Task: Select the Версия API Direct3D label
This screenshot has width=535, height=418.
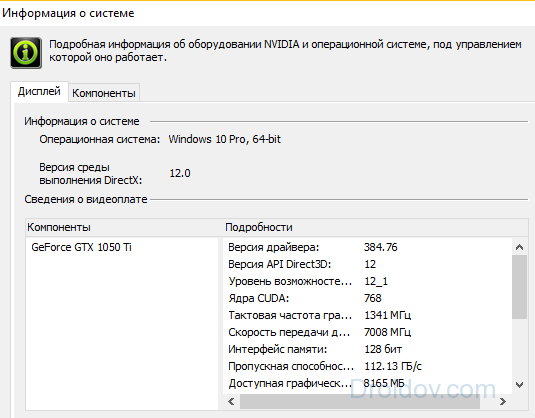Action: [x=279, y=264]
